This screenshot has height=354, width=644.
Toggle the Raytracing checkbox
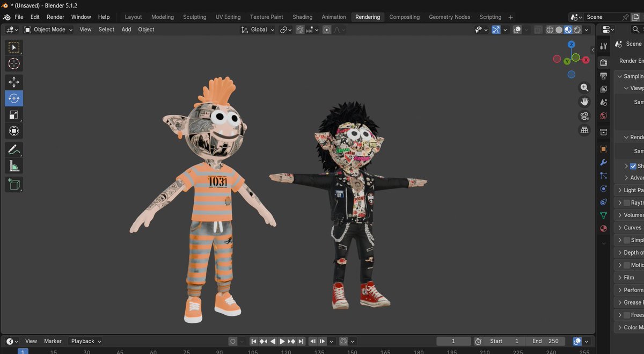626,203
